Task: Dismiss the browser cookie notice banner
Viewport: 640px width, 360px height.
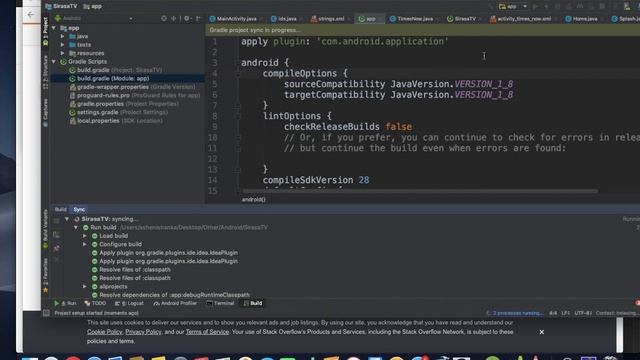Action: [x=542, y=332]
